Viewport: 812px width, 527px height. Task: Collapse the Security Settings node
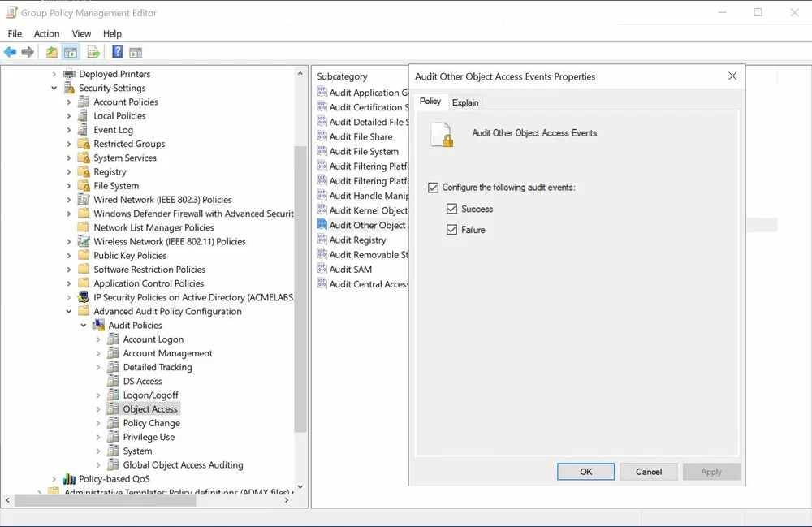pyautogui.click(x=54, y=88)
